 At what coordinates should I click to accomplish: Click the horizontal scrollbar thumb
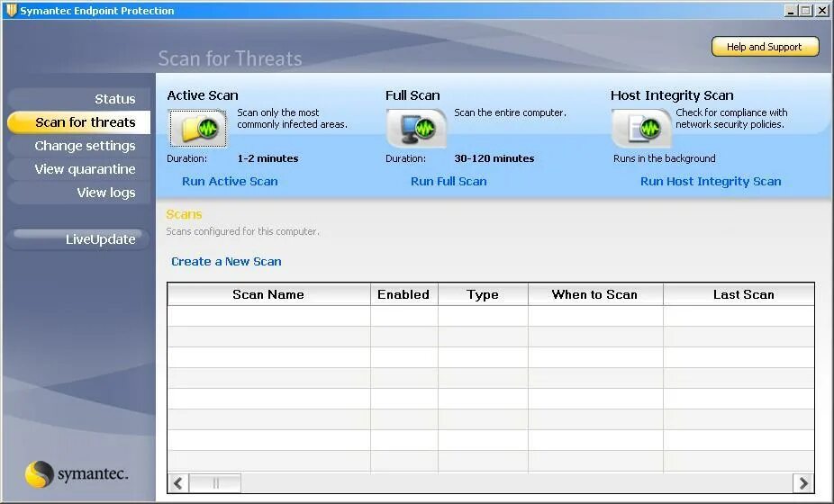215,483
